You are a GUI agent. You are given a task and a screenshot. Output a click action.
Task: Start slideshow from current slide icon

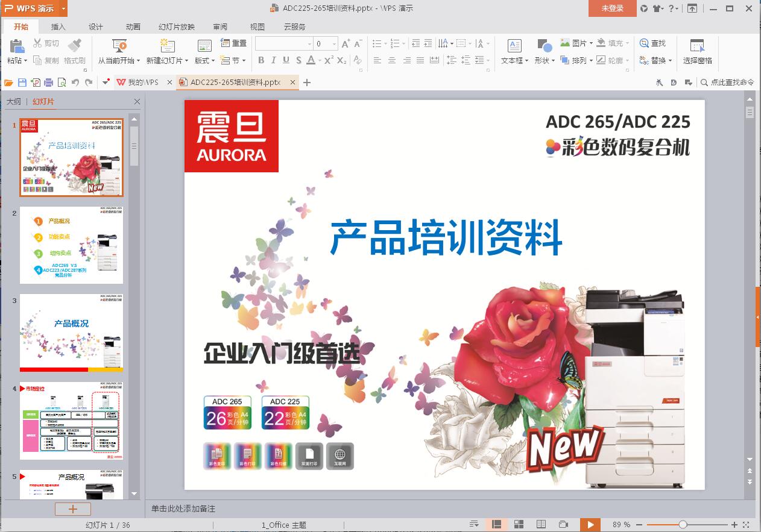(x=119, y=46)
